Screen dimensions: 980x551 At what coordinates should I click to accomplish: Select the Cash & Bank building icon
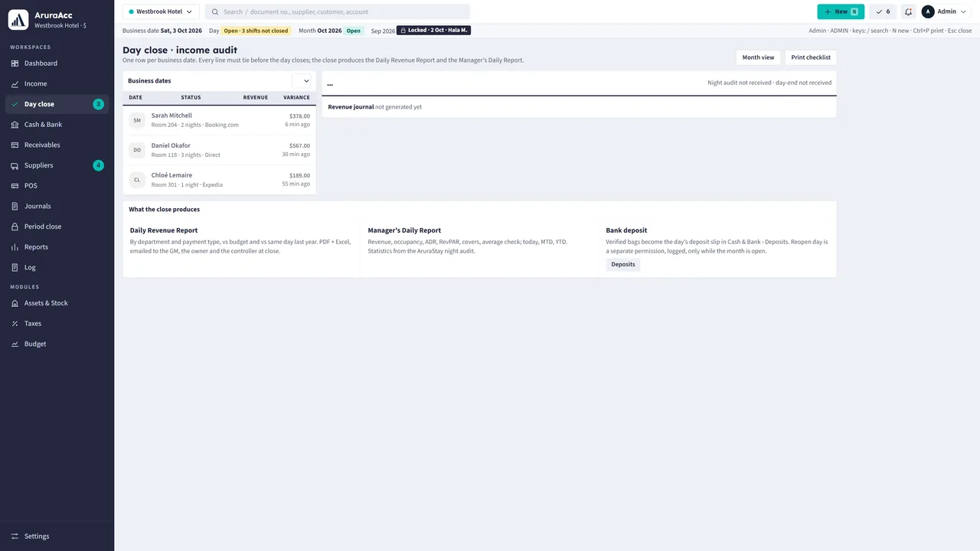click(15, 125)
